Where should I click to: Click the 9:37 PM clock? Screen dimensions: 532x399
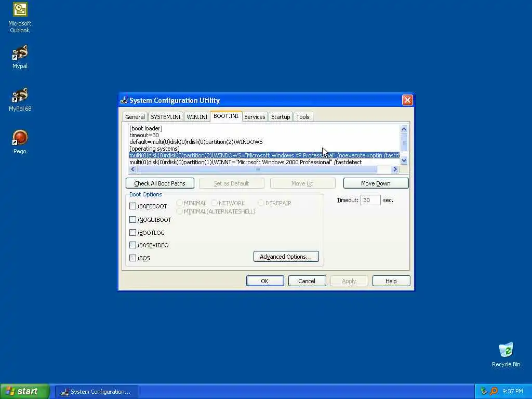click(513, 392)
